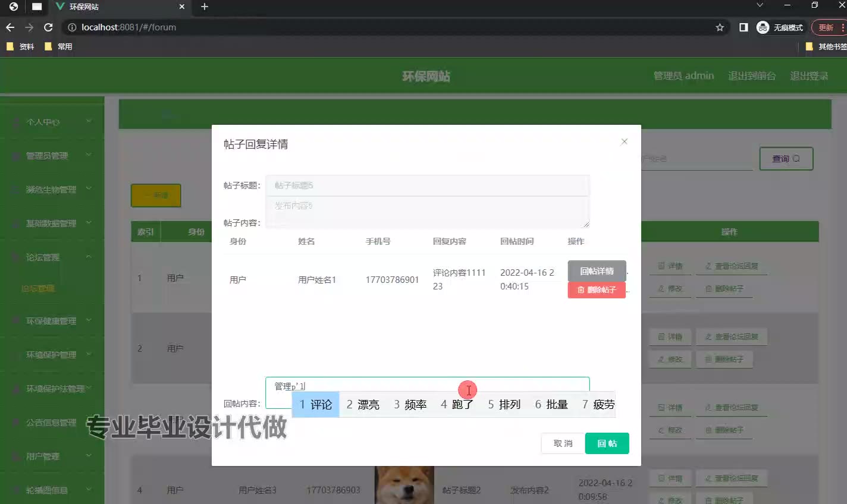Click 查看论坛回复 in table row 2
Image resolution: width=847 pixels, height=504 pixels.
pyautogui.click(x=732, y=337)
